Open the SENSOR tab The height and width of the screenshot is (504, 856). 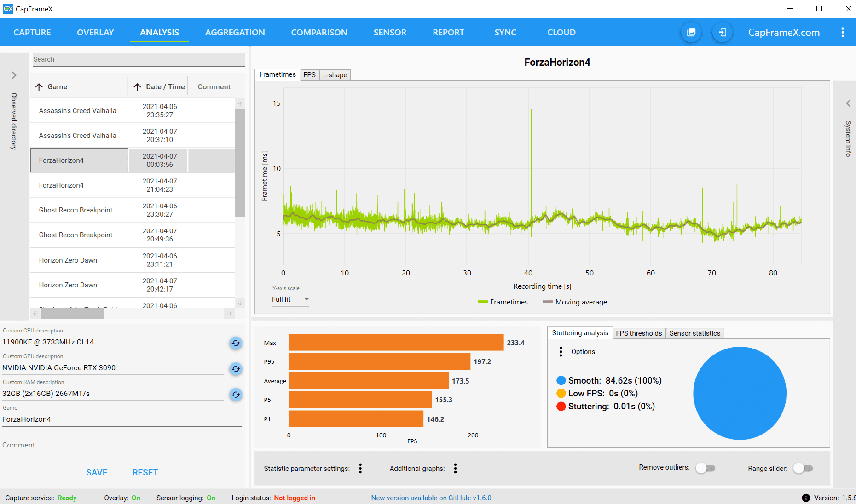click(390, 33)
